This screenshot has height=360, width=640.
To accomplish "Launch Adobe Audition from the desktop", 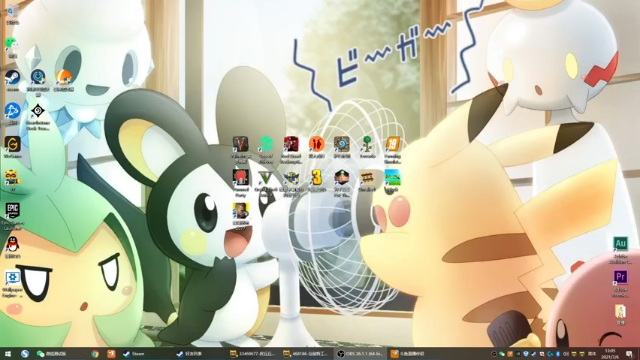I will click(620, 250).
